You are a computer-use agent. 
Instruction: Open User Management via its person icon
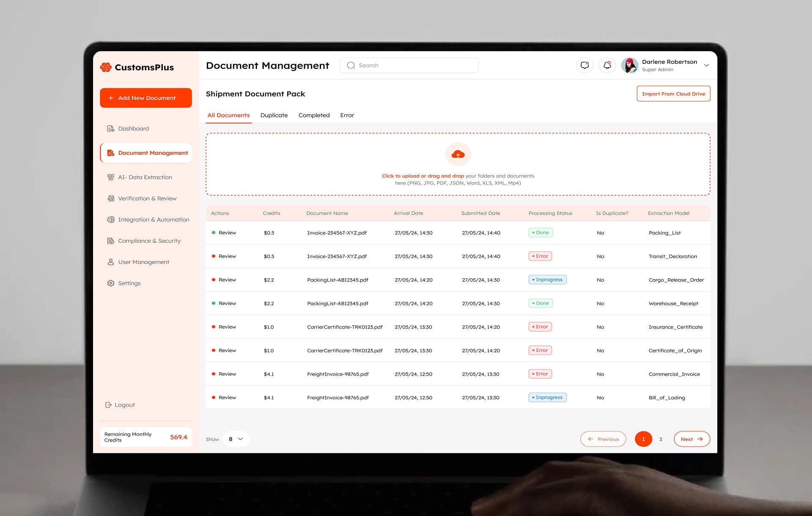click(110, 262)
